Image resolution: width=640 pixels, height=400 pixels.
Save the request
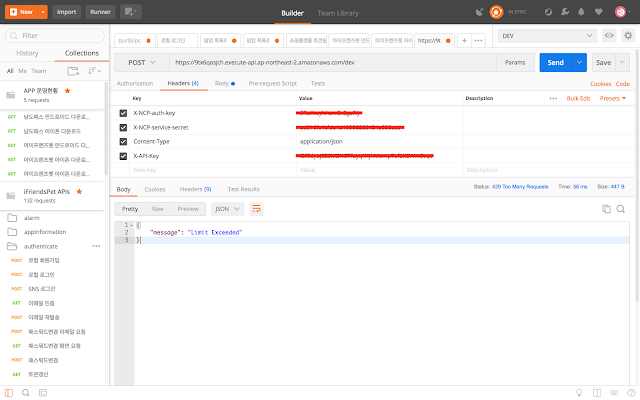(x=603, y=62)
